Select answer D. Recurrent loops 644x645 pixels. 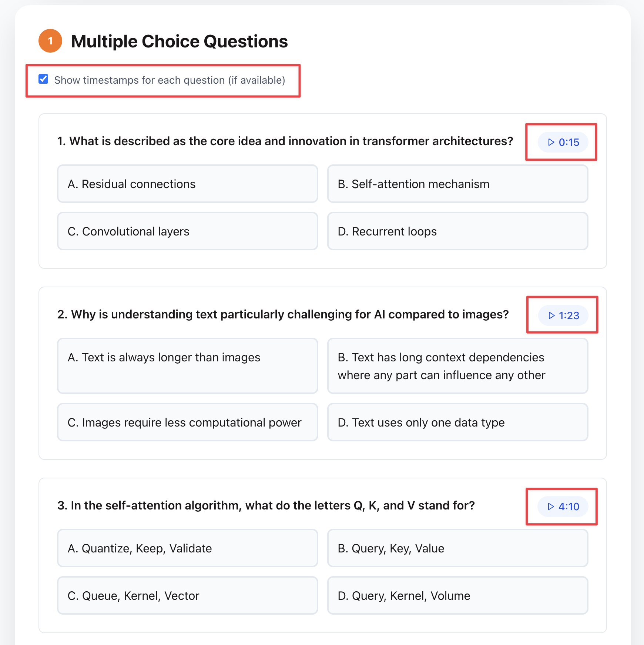(457, 231)
